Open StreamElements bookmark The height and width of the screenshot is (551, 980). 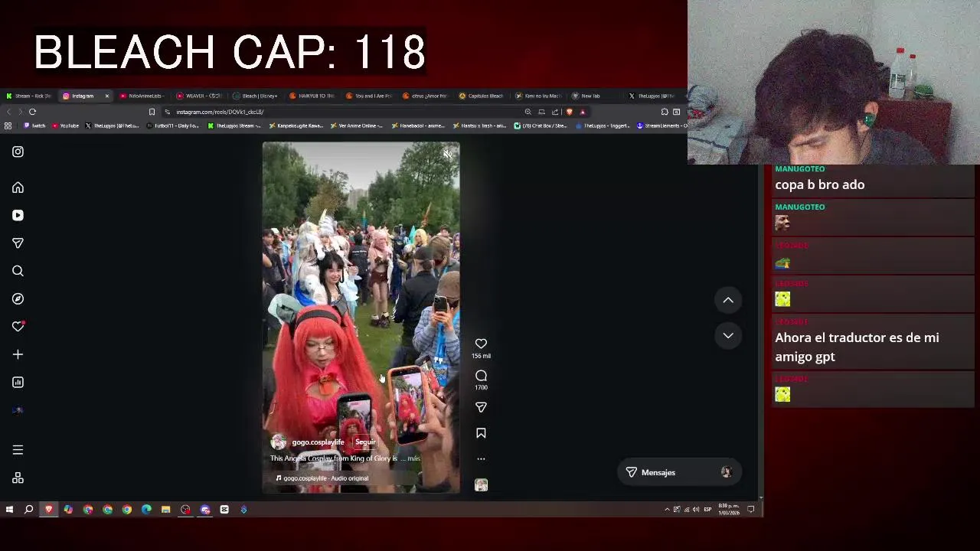[x=662, y=126]
